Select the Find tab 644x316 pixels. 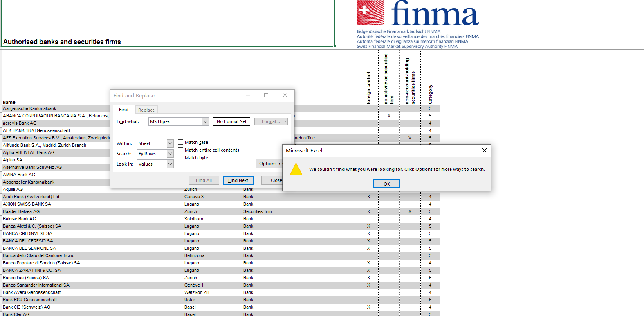click(x=123, y=110)
